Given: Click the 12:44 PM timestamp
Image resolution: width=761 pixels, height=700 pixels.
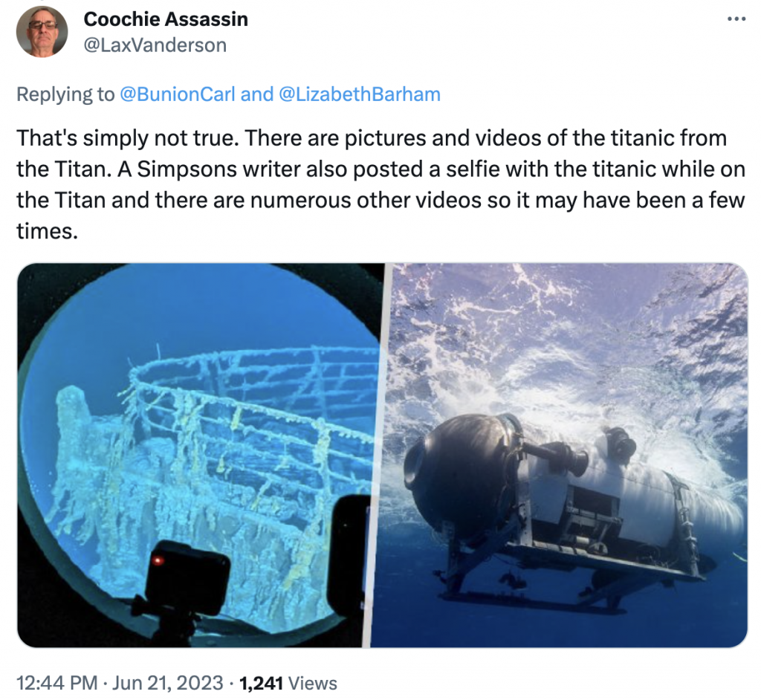Looking at the screenshot, I should point(56,683).
